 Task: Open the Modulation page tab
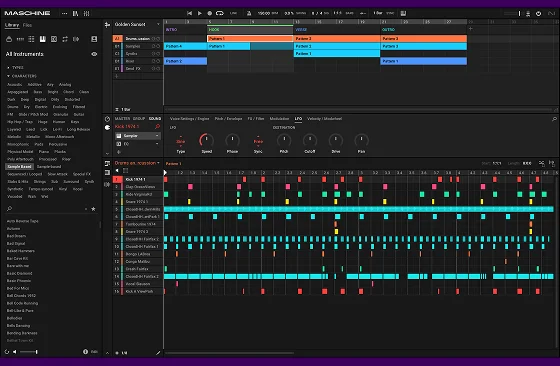coord(279,119)
